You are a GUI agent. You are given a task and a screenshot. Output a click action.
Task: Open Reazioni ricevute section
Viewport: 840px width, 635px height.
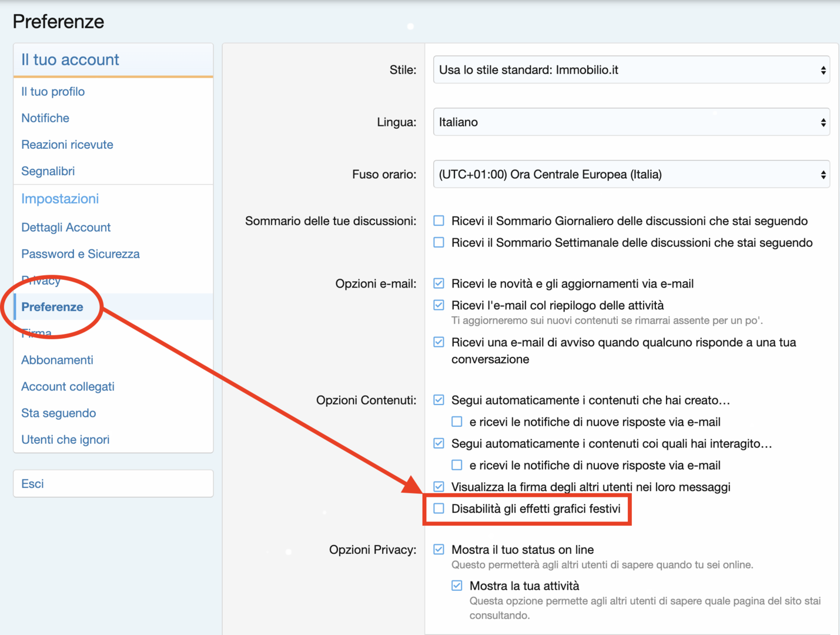click(67, 145)
